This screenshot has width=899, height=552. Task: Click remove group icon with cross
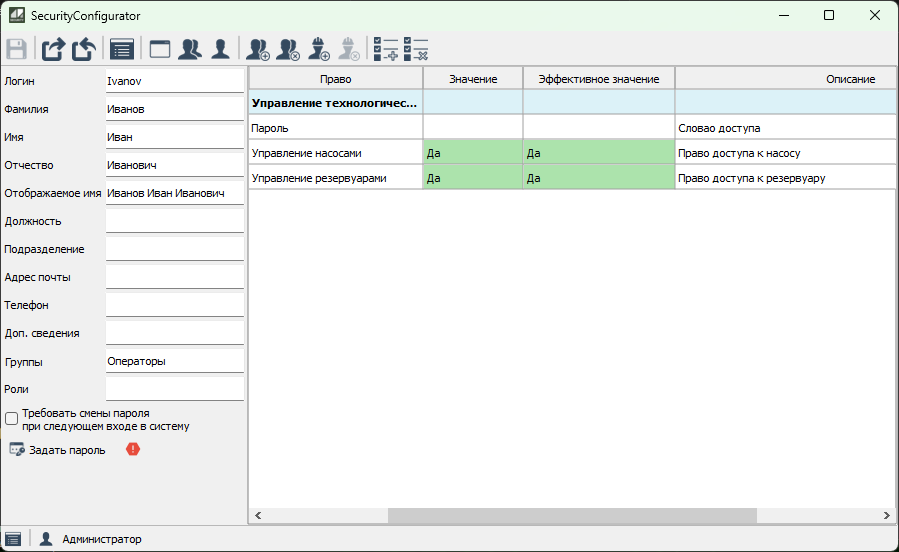(x=288, y=48)
